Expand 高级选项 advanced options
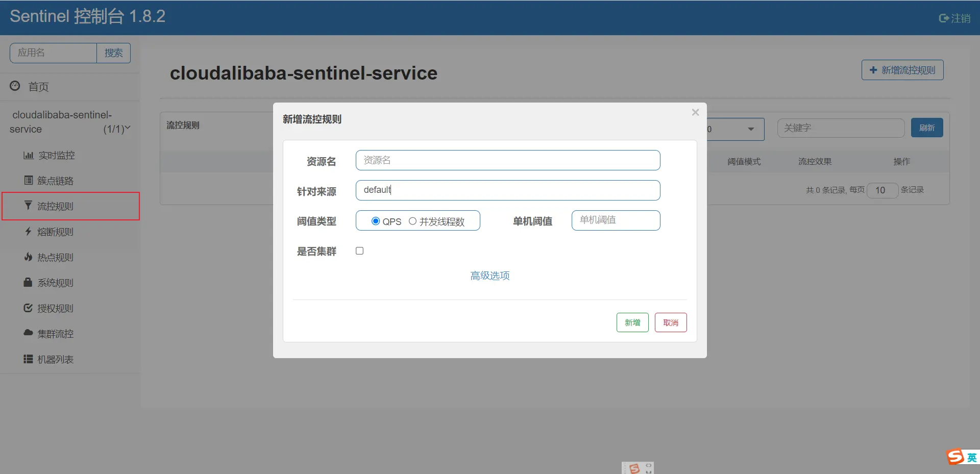The image size is (980, 474). coord(490,276)
